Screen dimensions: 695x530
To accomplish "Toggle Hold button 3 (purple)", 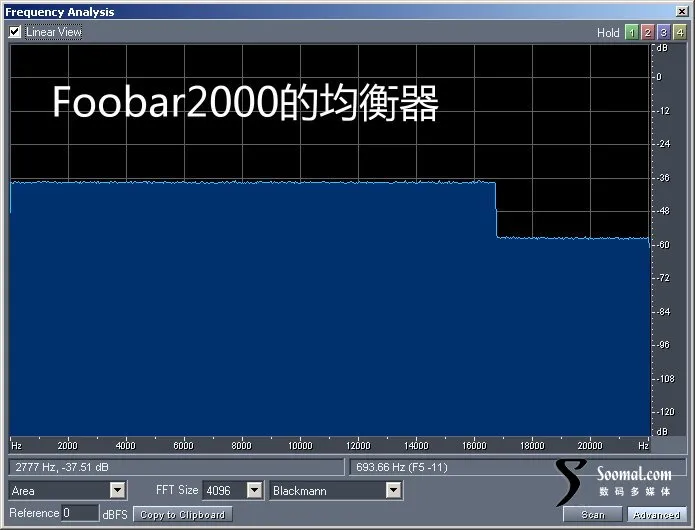I will point(664,32).
